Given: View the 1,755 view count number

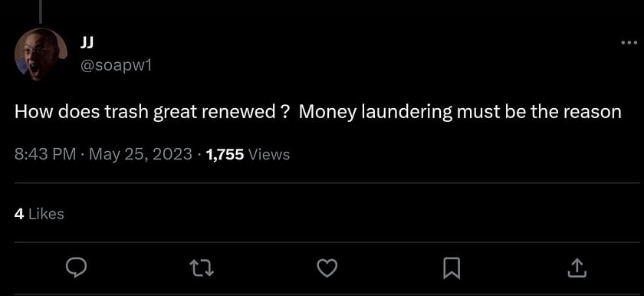Looking at the screenshot, I should pyautogui.click(x=225, y=155).
